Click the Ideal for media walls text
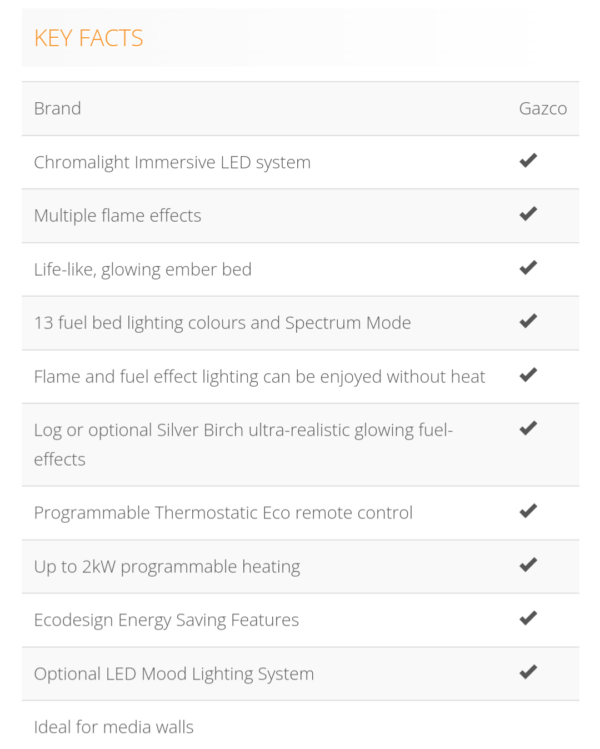 114,727
